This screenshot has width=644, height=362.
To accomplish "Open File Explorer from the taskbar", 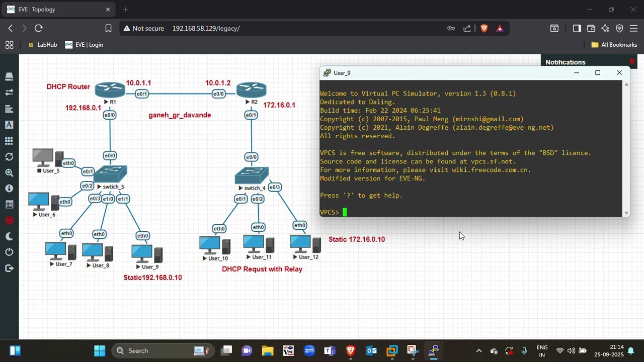I will click(267, 350).
